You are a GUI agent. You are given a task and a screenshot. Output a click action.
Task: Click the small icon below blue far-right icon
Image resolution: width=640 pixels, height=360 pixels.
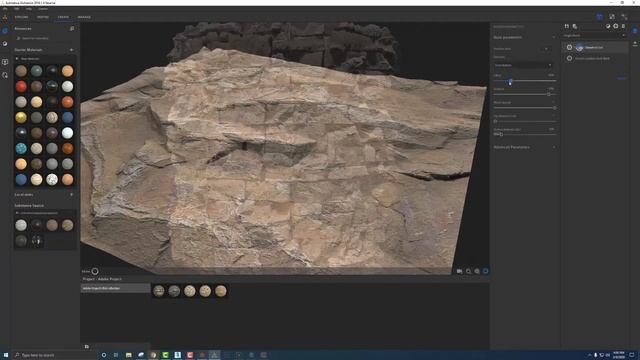[x=635, y=43]
